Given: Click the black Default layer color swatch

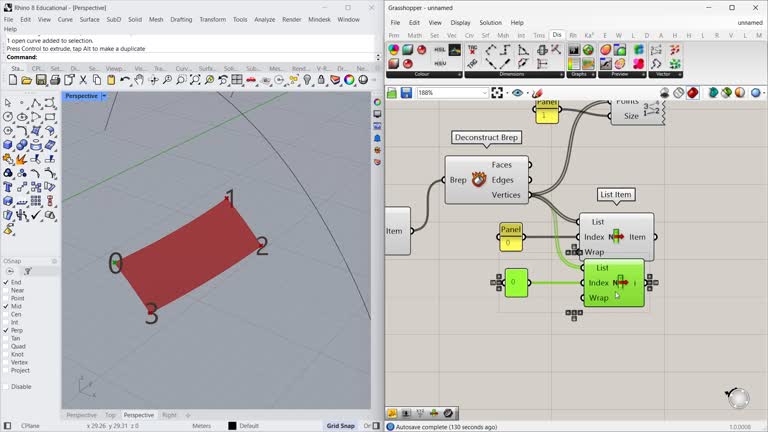Looking at the screenshot, I should (x=232, y=426).
